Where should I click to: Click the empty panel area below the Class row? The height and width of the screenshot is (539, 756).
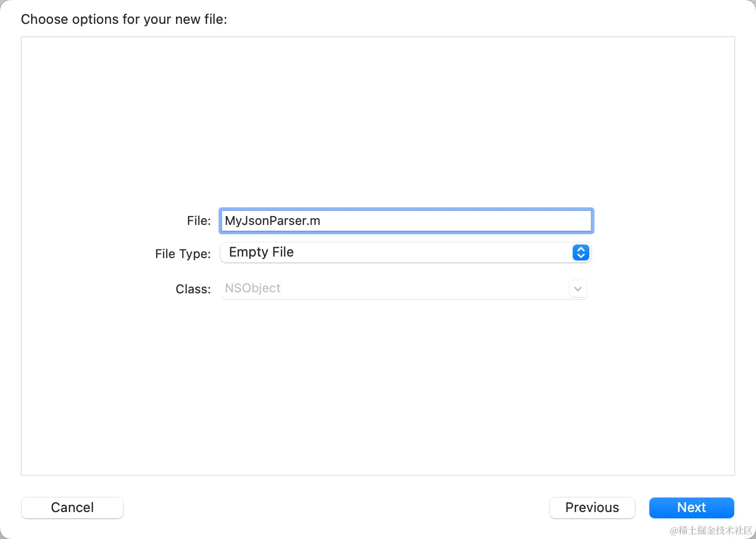tap(378, 389)
